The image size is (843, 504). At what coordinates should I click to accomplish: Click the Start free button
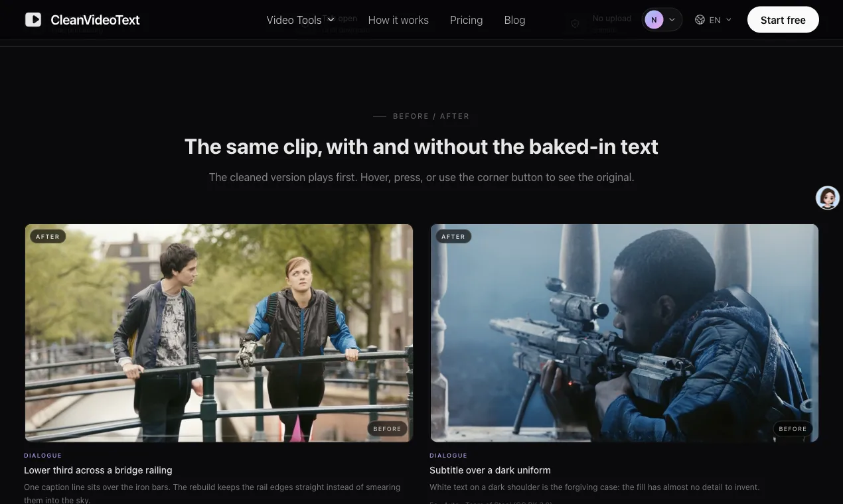pyautogui.click(x=783, y=20)
